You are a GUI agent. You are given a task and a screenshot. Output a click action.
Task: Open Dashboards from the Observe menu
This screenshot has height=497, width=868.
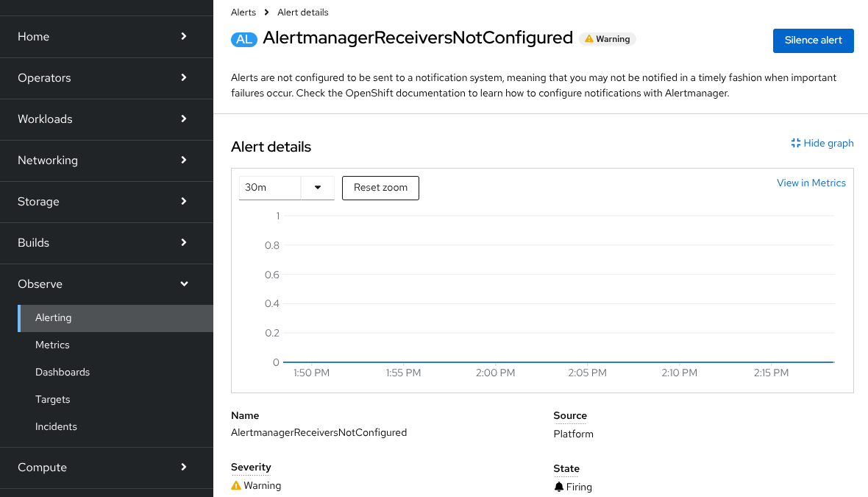[63, 372]
